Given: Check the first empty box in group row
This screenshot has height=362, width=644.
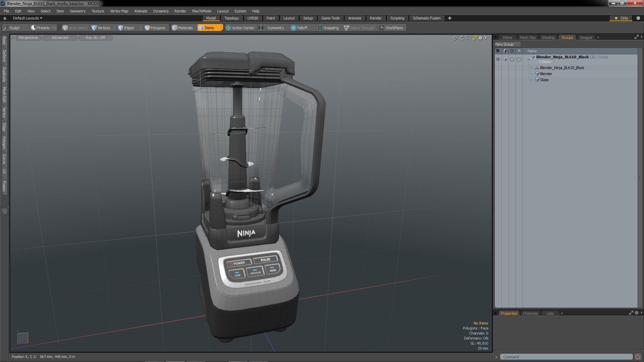Looking at the screenshot, I should tap(512, 59).
